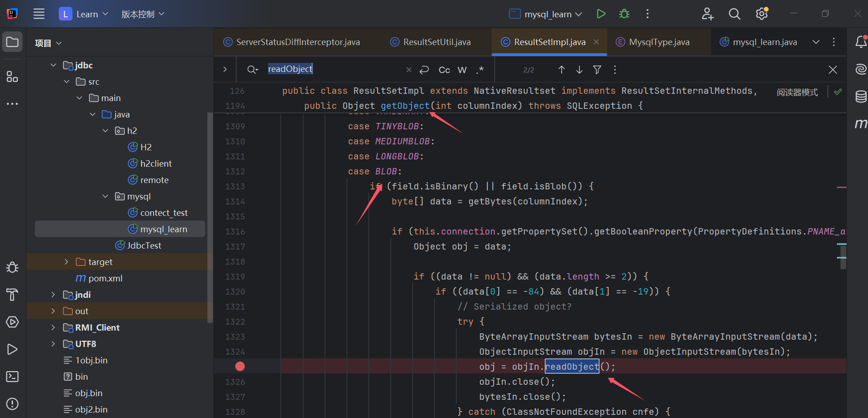This screenshot has height=418, width=868.
Task: Open IDE settings gear
Action: pos(762,14)
